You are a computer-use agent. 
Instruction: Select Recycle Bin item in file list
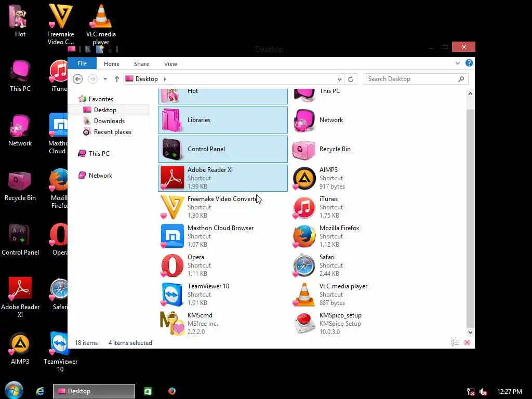[x=354, y=149]
